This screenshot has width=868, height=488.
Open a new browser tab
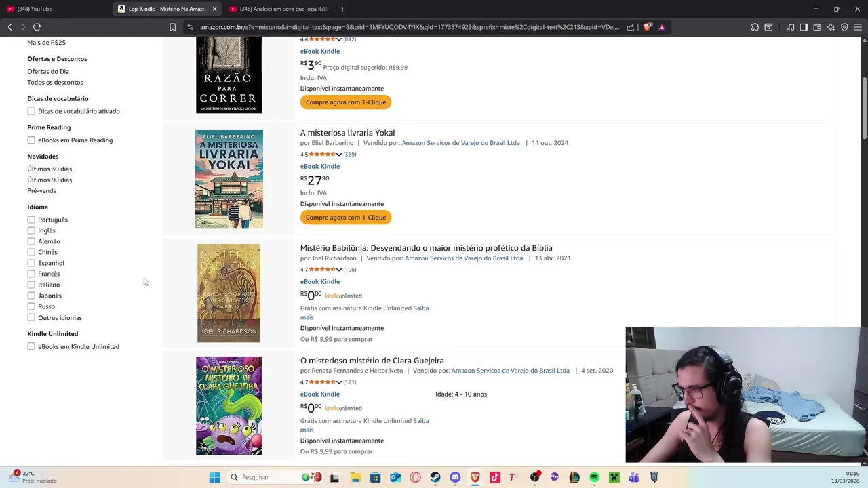(x=342, y=9)
